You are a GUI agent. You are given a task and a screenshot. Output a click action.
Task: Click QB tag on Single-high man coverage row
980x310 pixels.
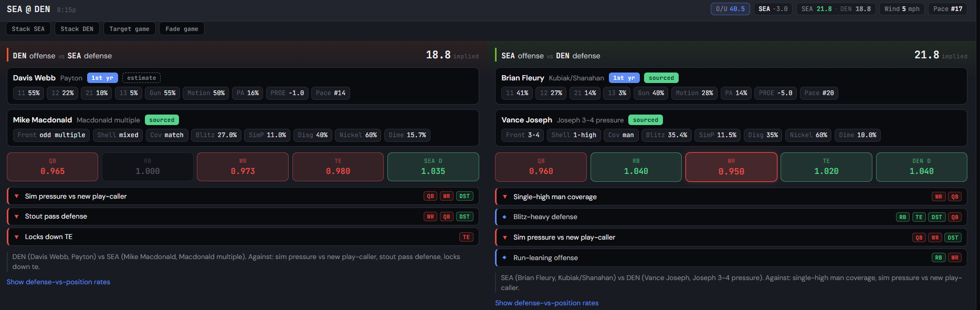[x=955, y=197]
